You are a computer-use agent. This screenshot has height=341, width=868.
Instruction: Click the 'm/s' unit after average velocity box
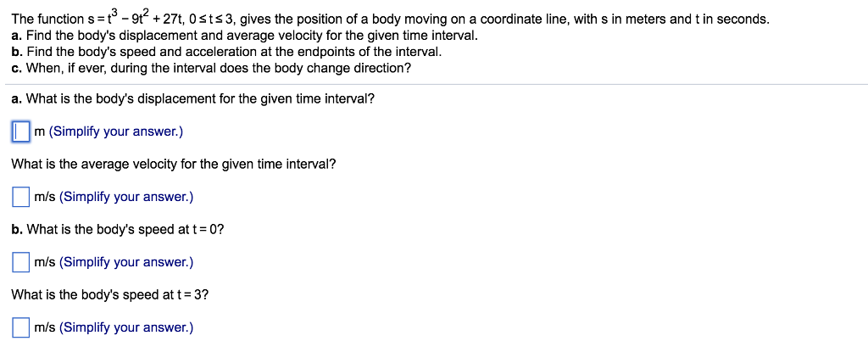pos(45,197)
